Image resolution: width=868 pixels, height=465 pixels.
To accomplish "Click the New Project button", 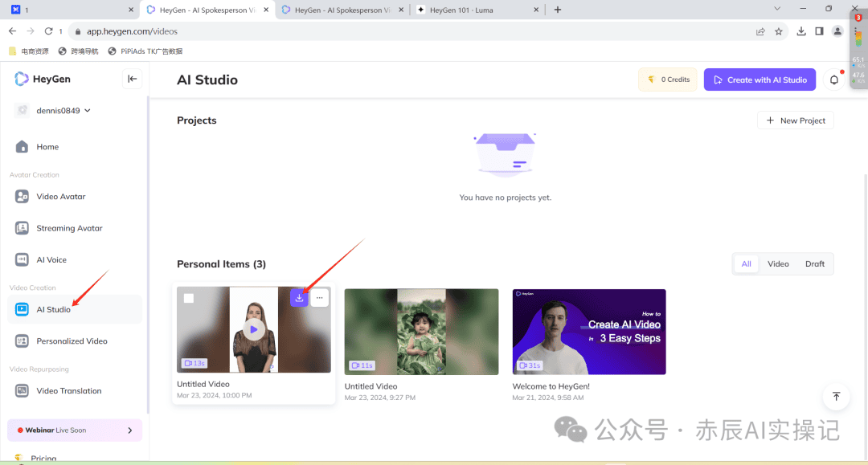I will tap(795, 120).
